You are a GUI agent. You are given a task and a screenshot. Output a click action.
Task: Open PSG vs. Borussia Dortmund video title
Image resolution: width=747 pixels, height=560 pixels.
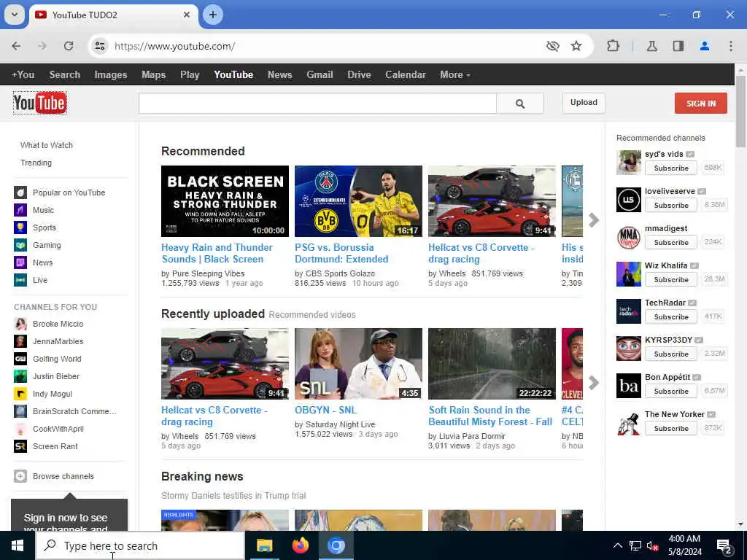[x=341, y=253]
